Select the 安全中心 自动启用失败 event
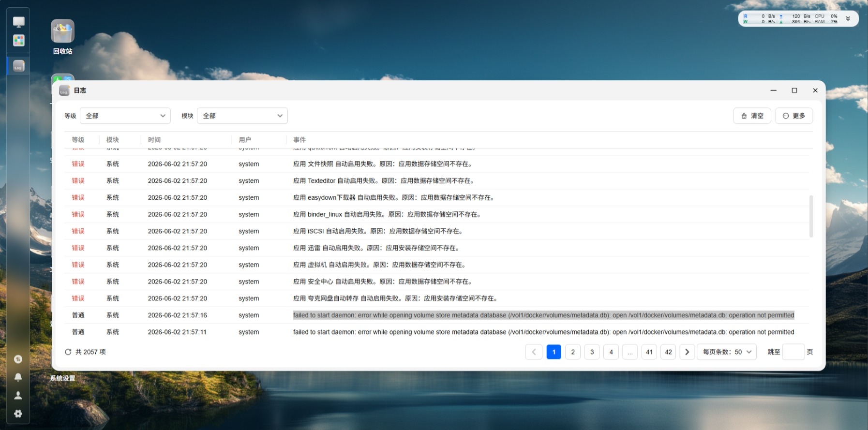The image size is (868, 430). (x=383, y=282)
